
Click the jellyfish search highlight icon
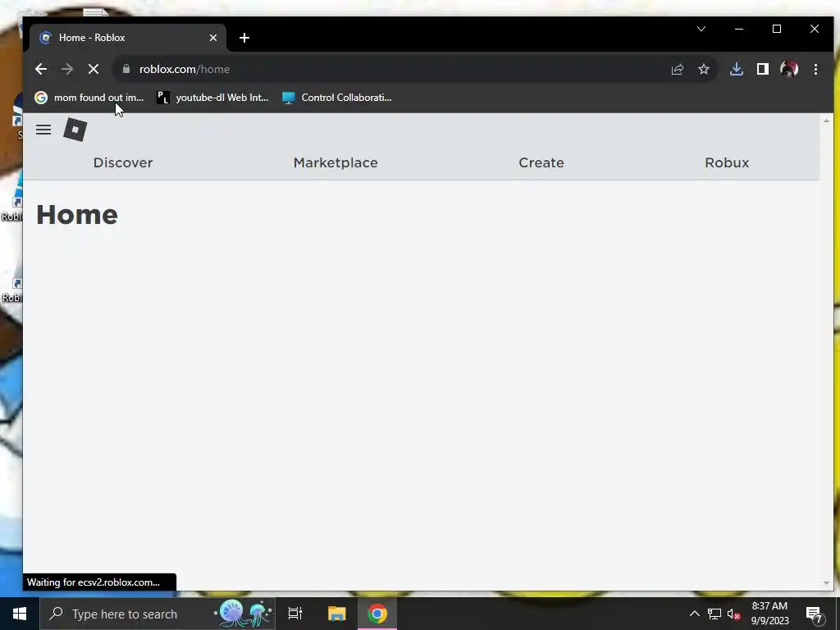click(x=244, y=614)
